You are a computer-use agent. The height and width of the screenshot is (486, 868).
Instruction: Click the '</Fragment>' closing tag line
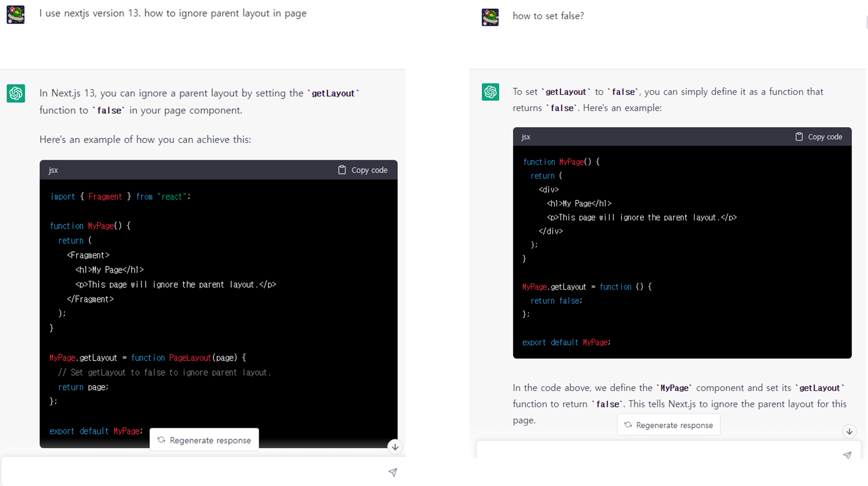(x=90, y=299)
